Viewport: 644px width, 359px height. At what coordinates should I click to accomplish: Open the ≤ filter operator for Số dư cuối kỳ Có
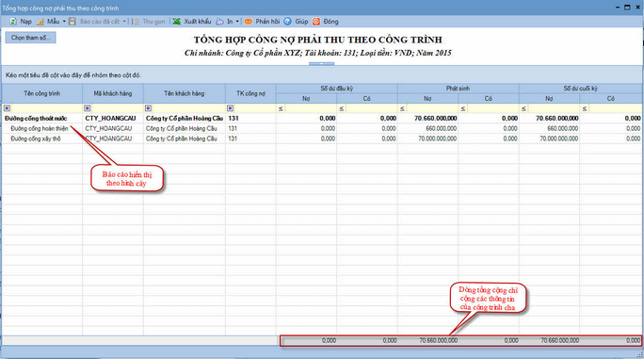click(585, 108)
